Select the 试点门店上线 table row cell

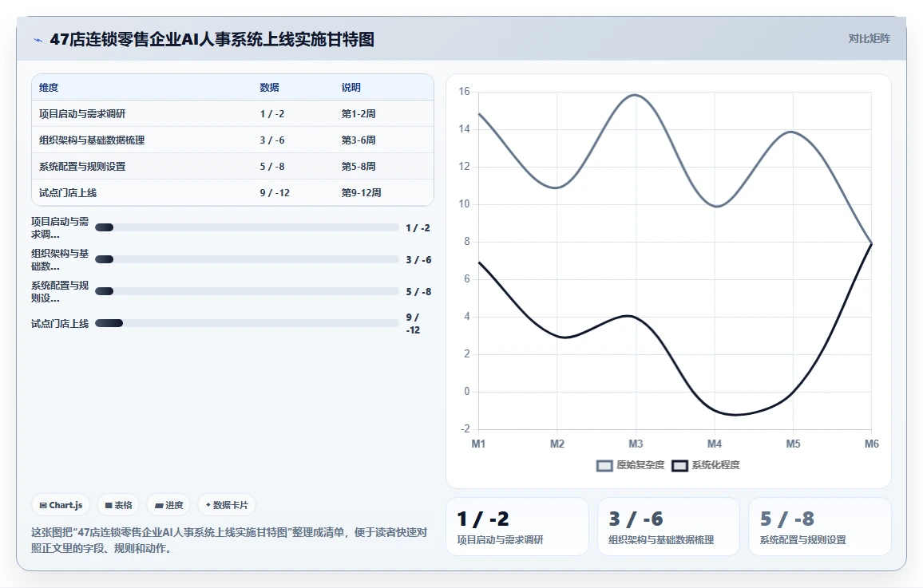click(68, 193)
